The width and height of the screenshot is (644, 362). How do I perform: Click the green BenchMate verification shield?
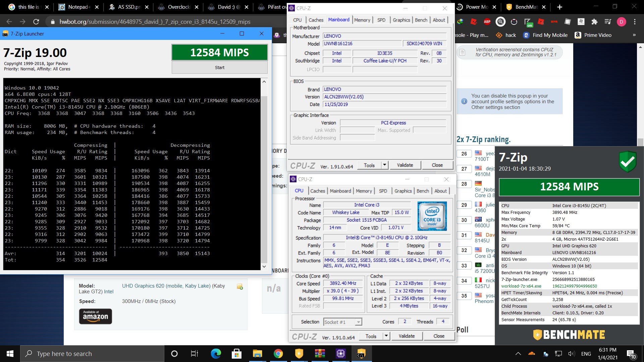pyautogui.click(x=628, y=162)
